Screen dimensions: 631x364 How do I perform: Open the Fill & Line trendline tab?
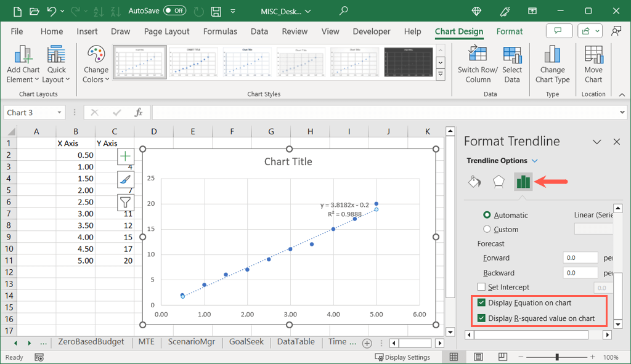474,181
